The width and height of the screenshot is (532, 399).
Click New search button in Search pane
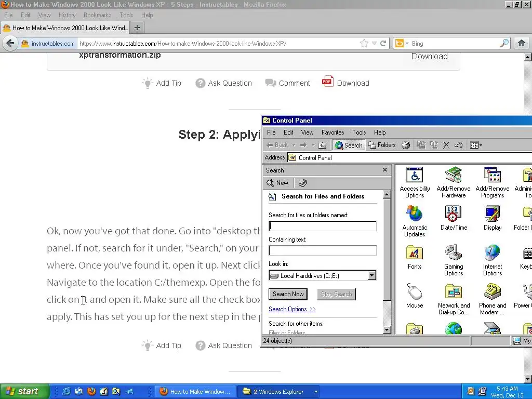[x=277, y=183]
